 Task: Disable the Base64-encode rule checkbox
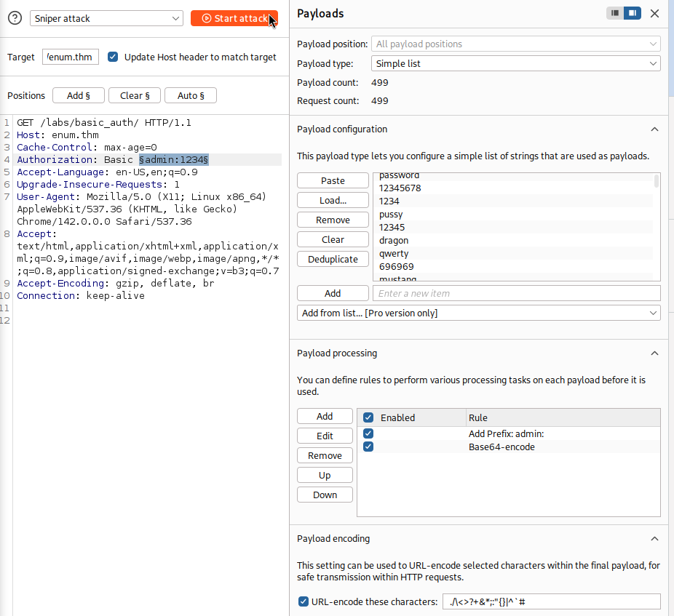click(x=368, y=447)
